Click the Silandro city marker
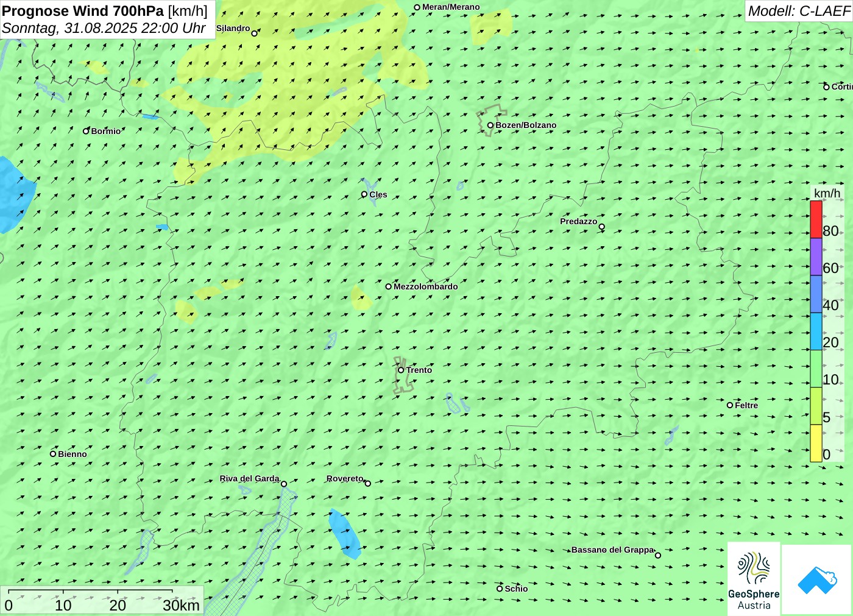Screen dimensions: 853x616 tap(255, 34)
